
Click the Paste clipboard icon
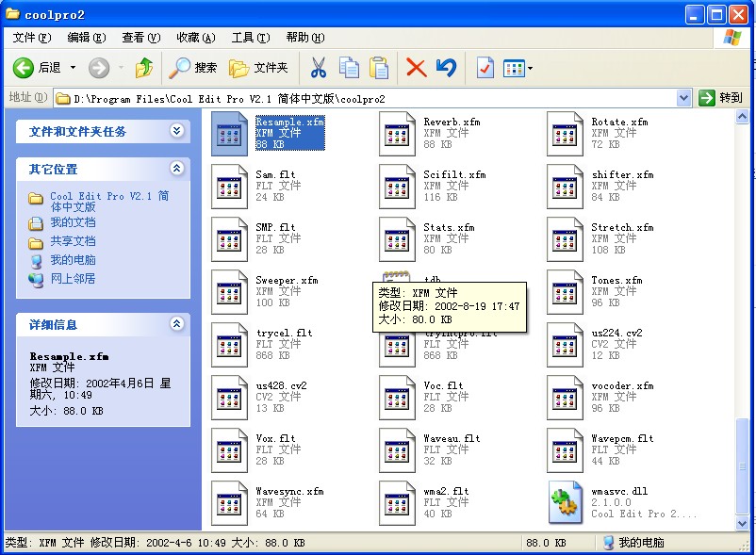[379, 68]
